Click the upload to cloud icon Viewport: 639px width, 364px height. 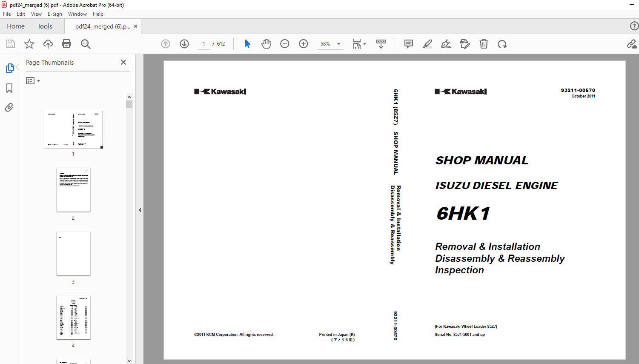(x=48, y=44)
